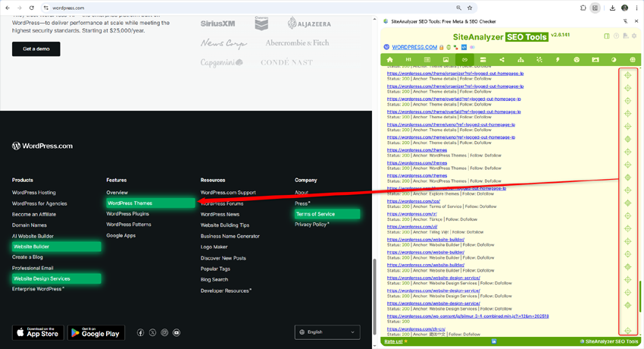This screenshot has height=349, width=644.
Task: Reload the page with browser refresh icon
Action: (32, 8)
